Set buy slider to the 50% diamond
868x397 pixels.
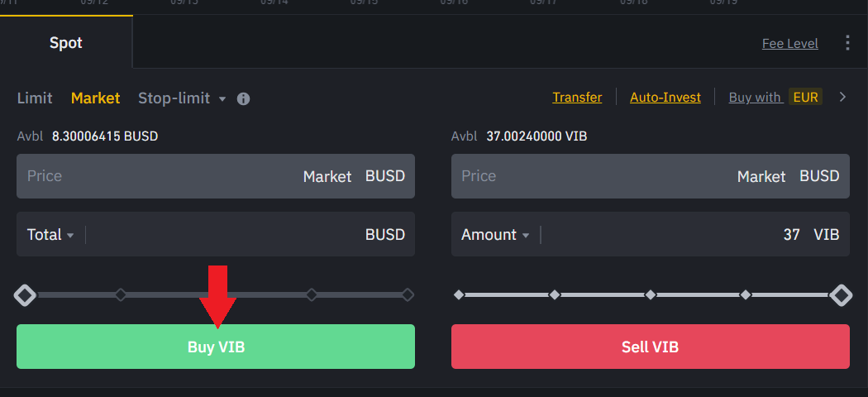[x=217, y=294]
